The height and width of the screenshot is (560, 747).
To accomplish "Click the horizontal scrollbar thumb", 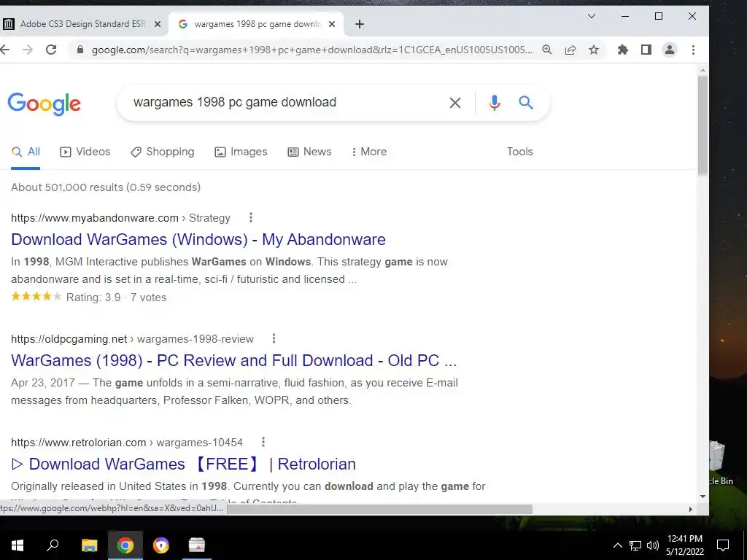I will click(379, 509).
